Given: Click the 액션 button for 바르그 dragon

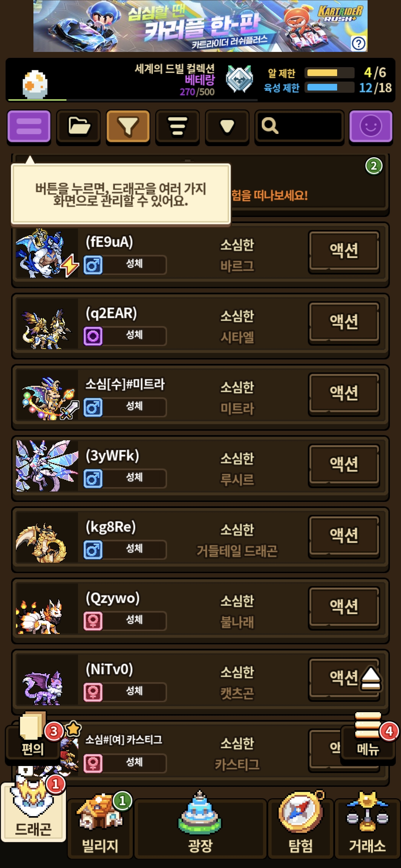Looking at the screenshot, I should pos(344,251).
